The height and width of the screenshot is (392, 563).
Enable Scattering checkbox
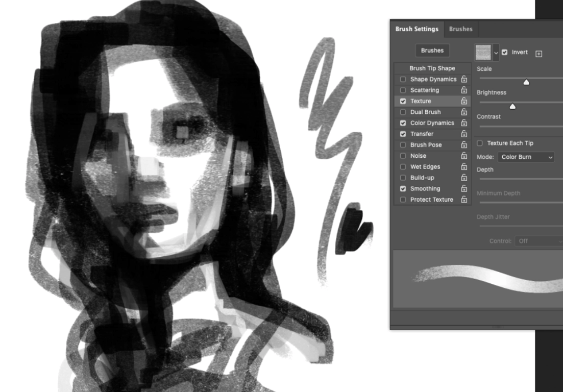(403, 90)
